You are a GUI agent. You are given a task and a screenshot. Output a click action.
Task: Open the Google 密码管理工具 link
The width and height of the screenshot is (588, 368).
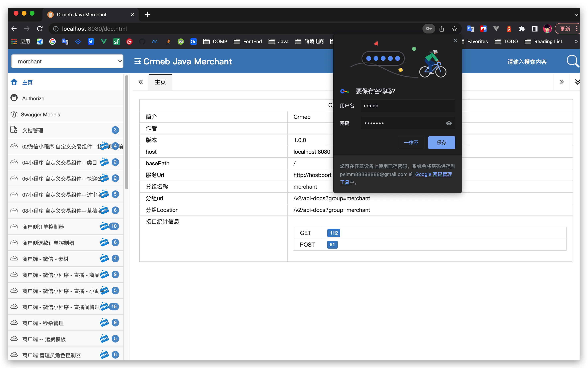[434, 174]
